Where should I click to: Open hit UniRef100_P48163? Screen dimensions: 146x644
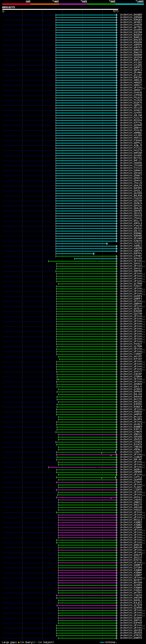pos(131,509)
